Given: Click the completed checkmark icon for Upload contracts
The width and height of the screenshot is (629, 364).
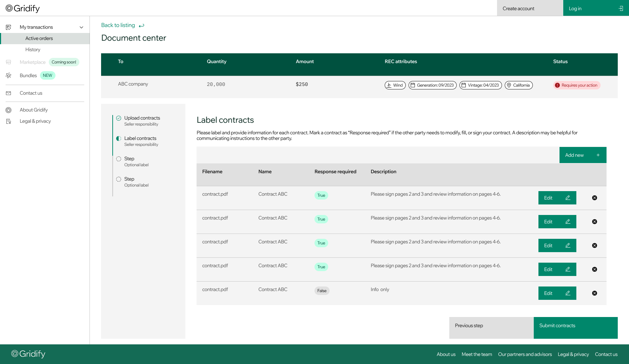Looking at the screenshot, I should [119, 118].
